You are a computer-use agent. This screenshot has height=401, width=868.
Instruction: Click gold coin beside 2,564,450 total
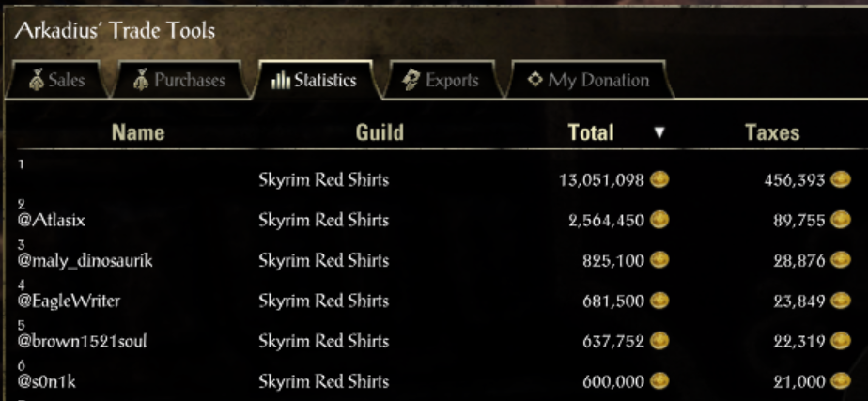point(659,220)
